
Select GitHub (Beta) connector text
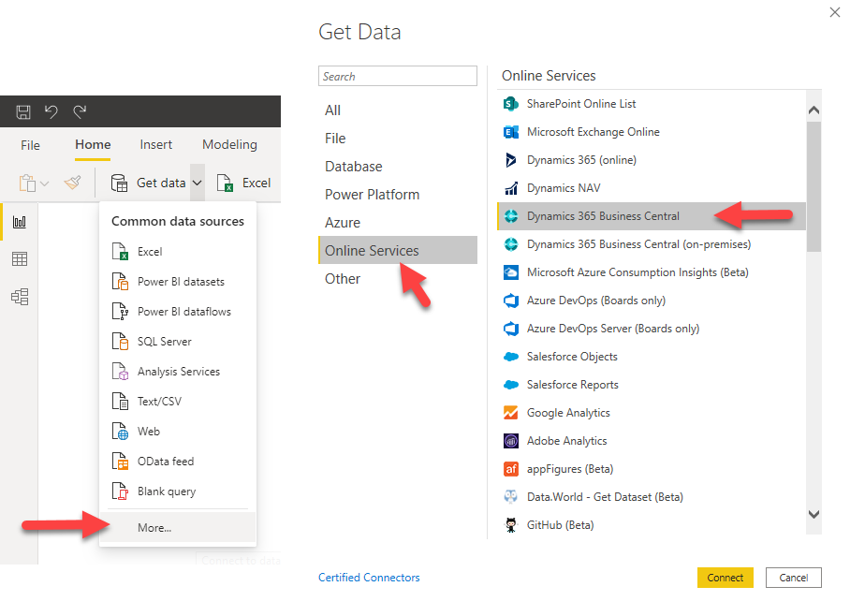pos(560,525)
